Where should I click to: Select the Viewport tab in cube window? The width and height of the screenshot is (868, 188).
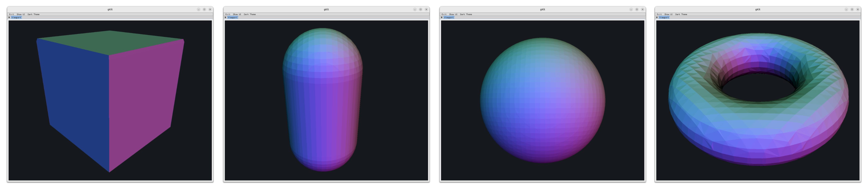[16, 17]
